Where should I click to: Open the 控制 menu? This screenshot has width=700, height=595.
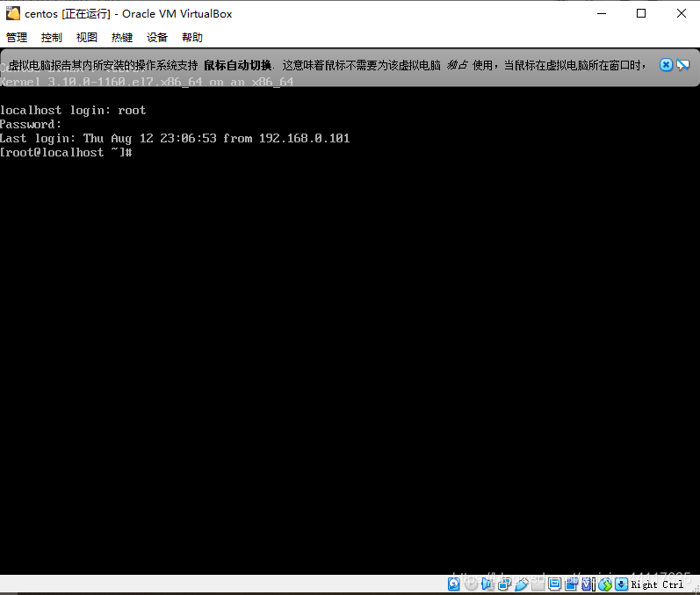tap(51, 38)
